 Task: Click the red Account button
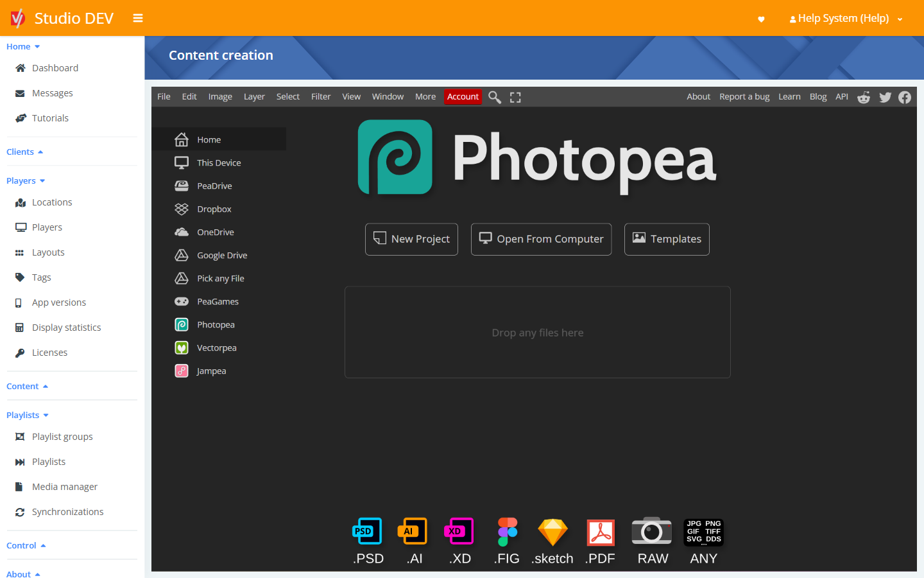coord(463,96)
